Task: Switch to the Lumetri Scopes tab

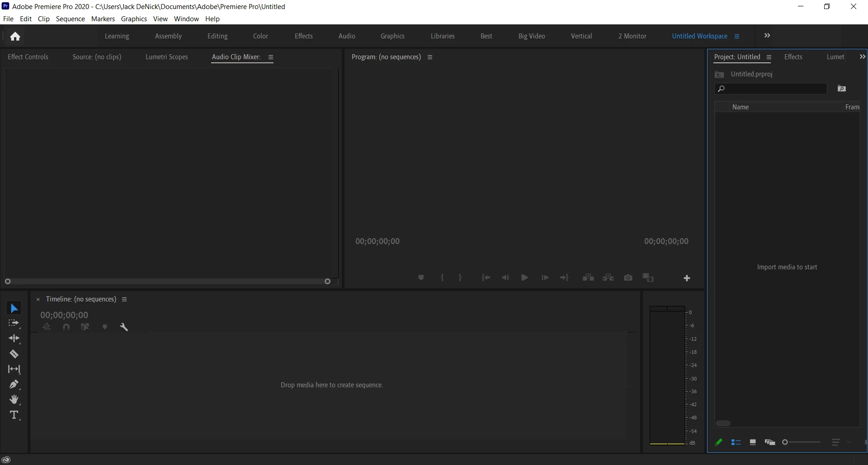Action: pos(167,57)
